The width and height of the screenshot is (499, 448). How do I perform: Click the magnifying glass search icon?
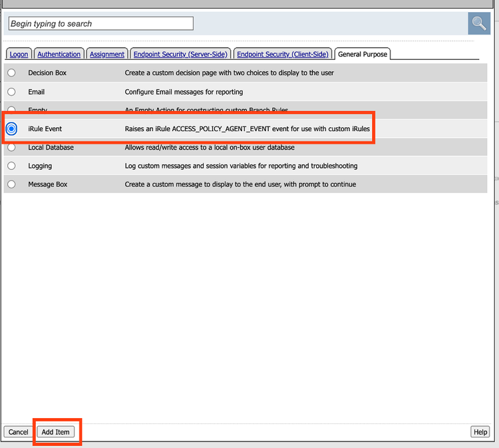click(x=479, y=23)
